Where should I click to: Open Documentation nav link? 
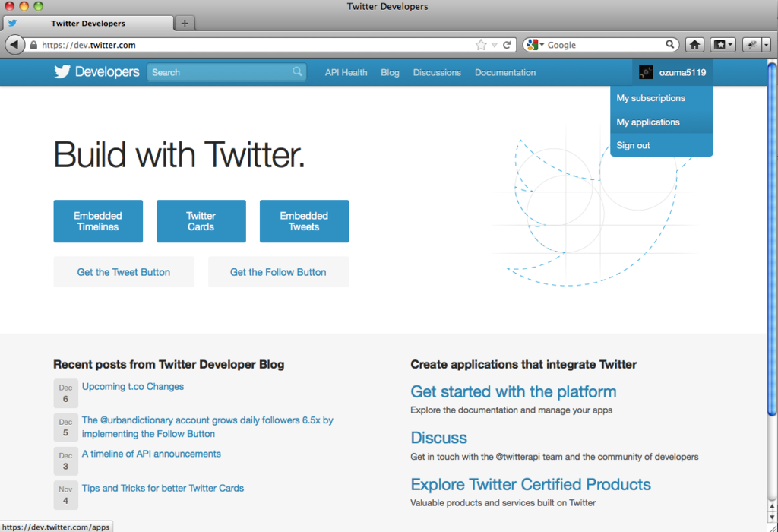coord(505,72)
